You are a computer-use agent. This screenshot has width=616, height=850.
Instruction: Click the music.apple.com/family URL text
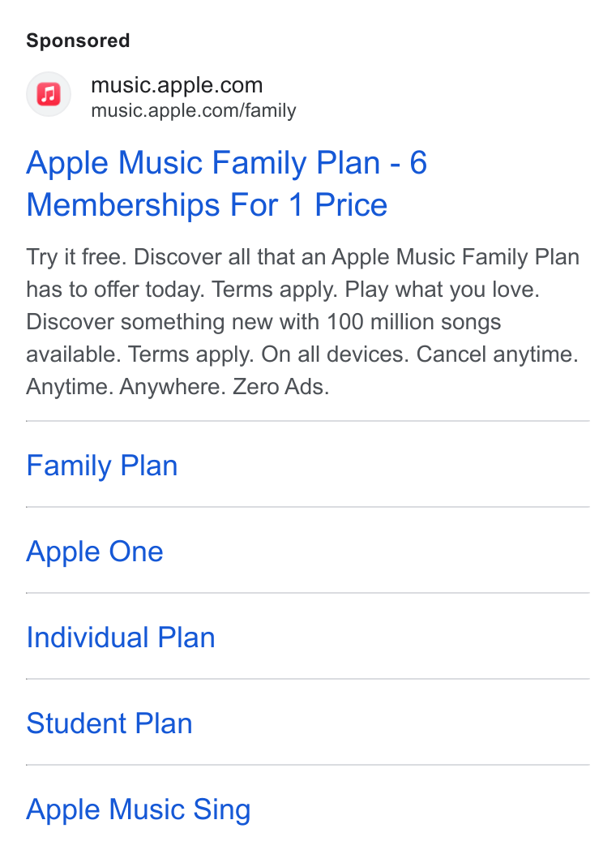(194, 110)
